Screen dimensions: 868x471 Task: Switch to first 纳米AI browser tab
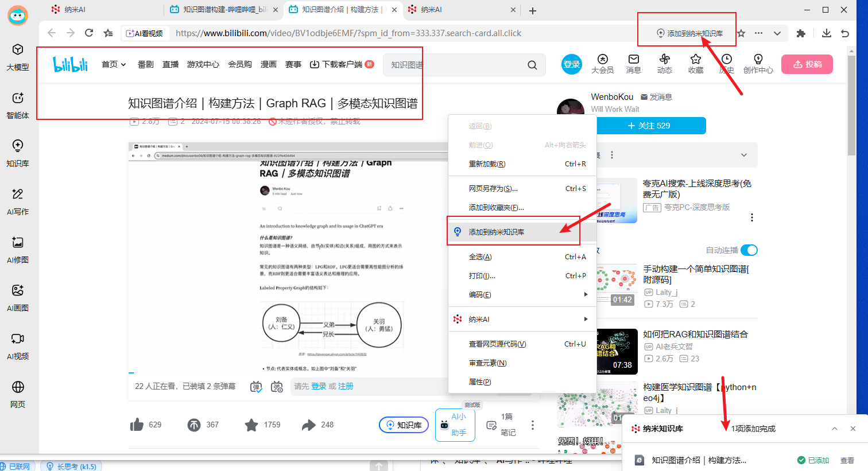pyautogui.click(x=103, y=10)
